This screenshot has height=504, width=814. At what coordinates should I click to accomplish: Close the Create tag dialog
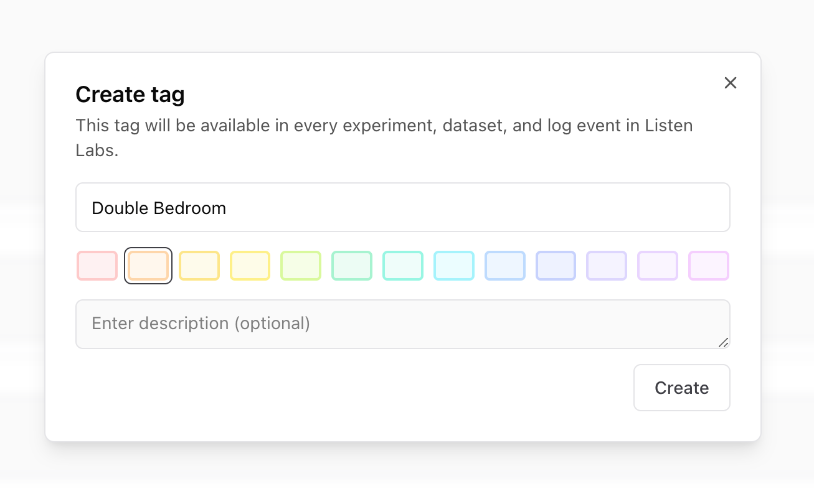point(731,83)
